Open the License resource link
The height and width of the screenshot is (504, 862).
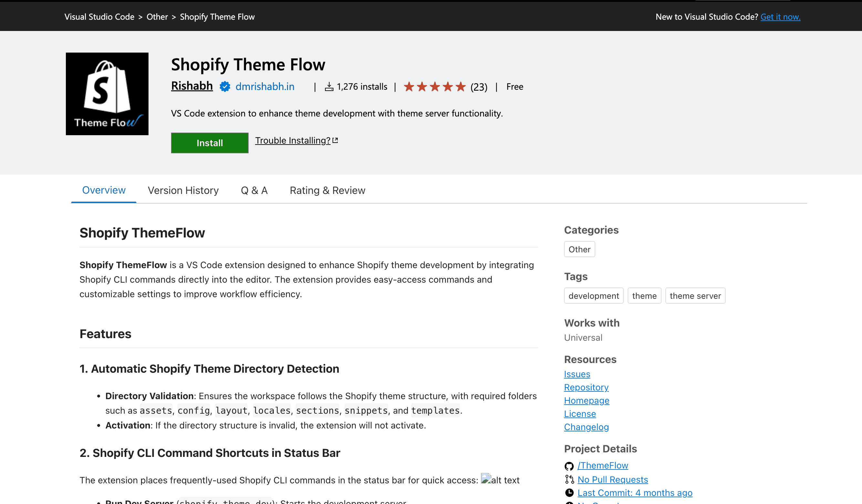(x=580, y=414)
